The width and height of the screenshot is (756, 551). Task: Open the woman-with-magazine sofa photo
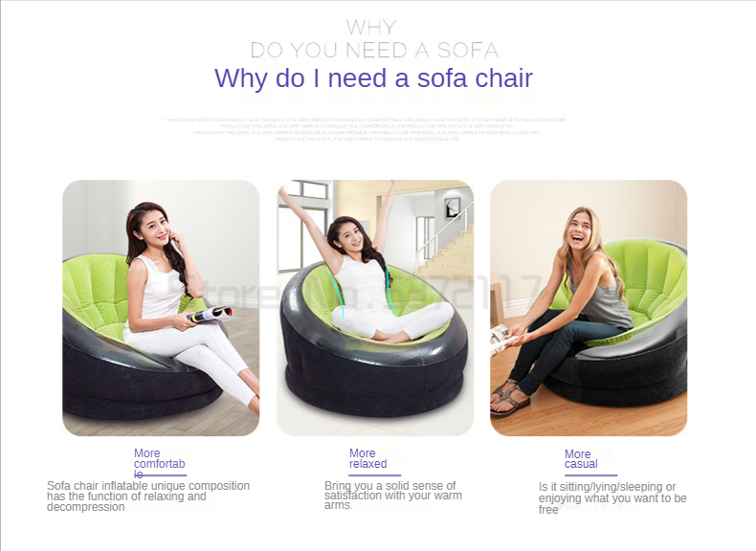[161, 308]
